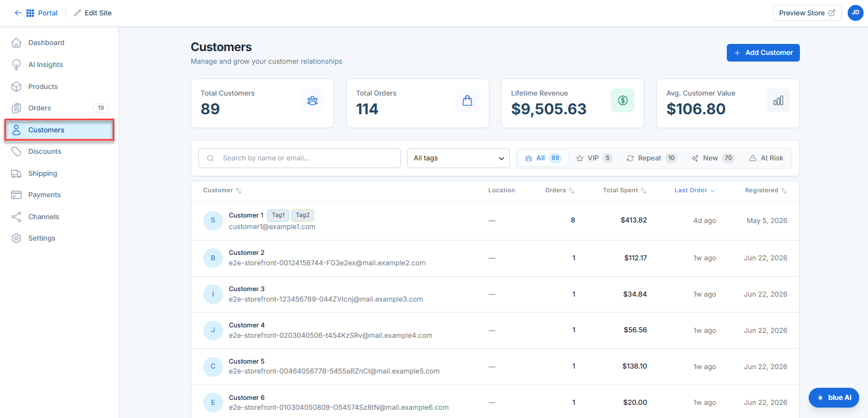Click the customer1@example1.com email
The height and width of the screenshot is (418, 868).
point(272,227)
